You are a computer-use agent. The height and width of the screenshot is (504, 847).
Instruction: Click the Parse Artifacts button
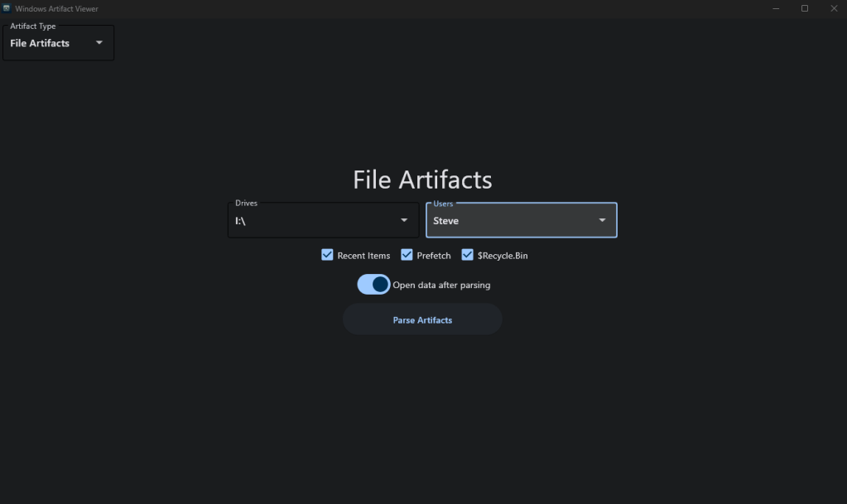click(422, 319)
